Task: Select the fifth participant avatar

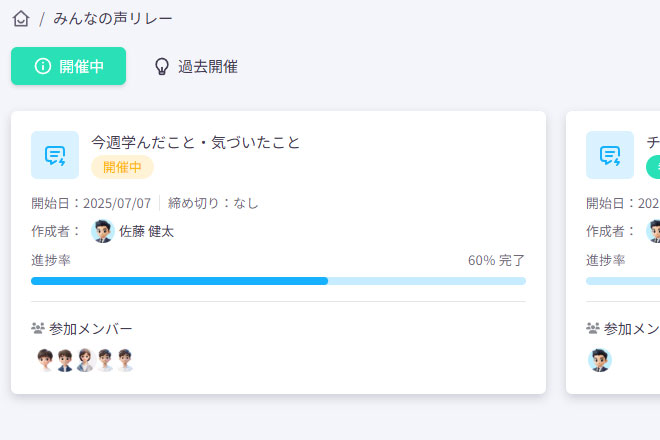Action: [x=125, y=360]
